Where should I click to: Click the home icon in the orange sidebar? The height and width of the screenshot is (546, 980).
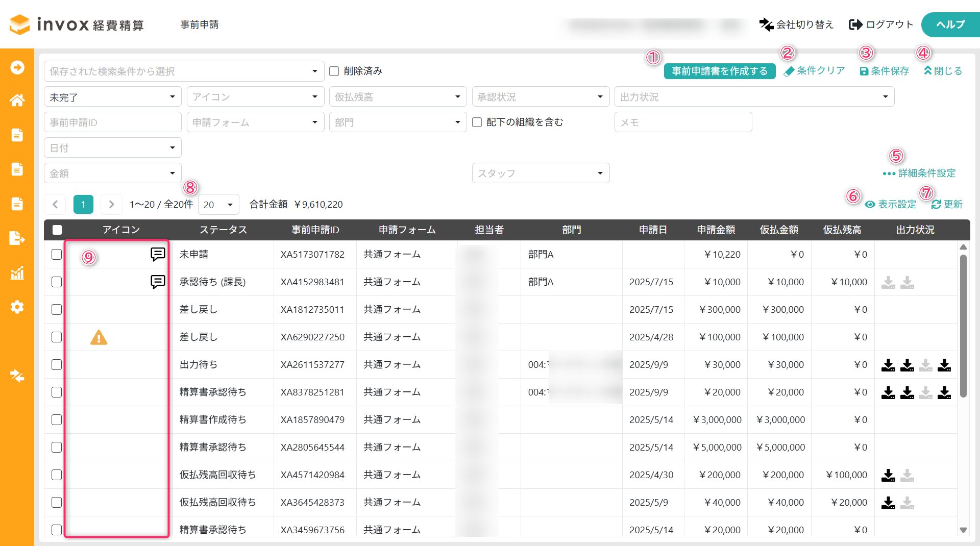coord(17,101)
